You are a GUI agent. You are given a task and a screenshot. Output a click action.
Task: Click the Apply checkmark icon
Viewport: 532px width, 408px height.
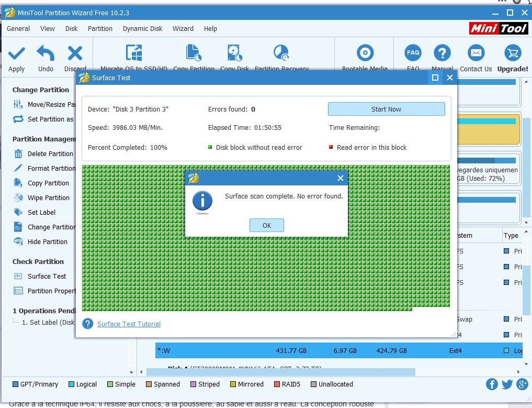16,53
